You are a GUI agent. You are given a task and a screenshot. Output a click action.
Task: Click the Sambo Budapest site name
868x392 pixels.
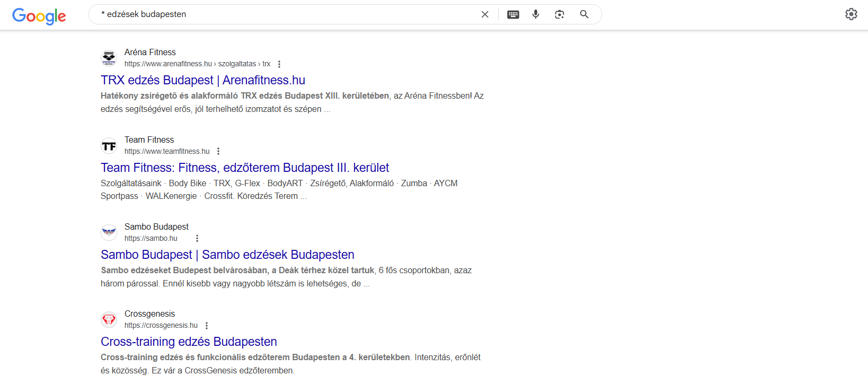156,227
